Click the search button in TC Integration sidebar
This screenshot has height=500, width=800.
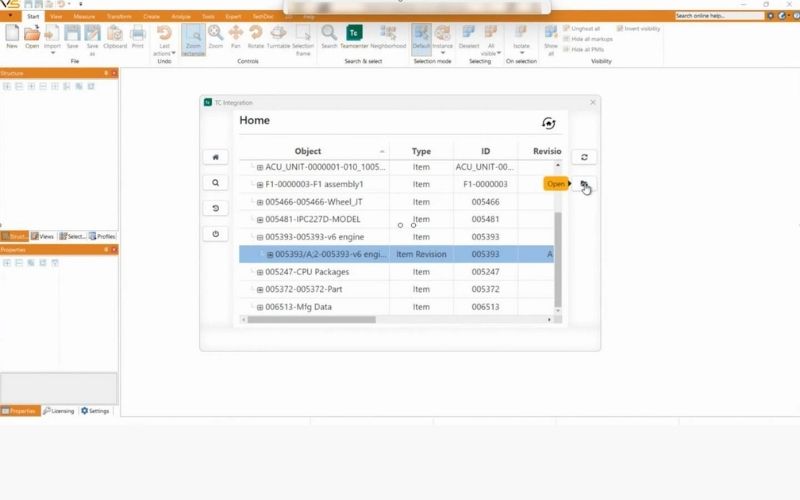[x=215, y=183]
